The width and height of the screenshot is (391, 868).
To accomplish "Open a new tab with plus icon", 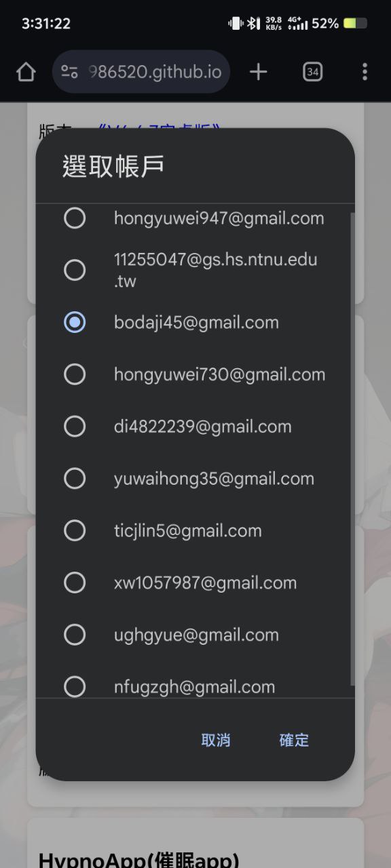I will point(258,72).
